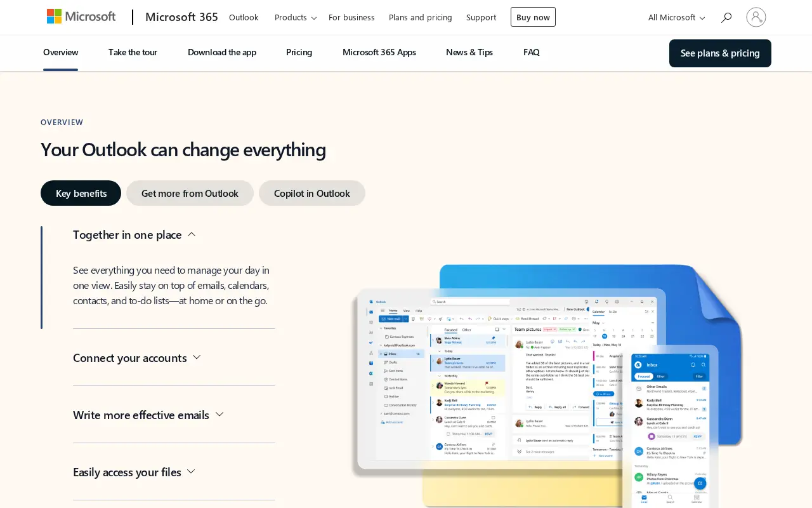The height and width of the screenshot is (508, 812).
Task: Open the search magnifier icon
Action: pyautogui.click(x=726, y=17)
